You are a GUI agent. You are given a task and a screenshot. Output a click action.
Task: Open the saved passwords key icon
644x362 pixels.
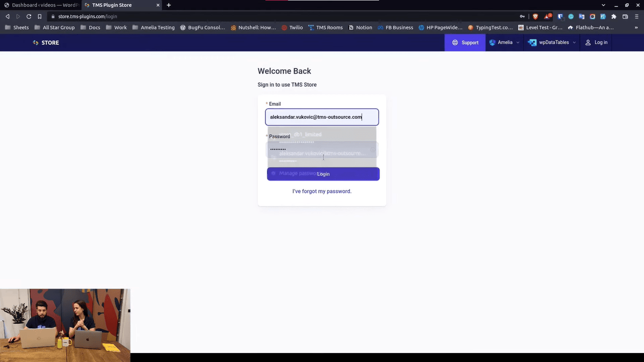522,16
